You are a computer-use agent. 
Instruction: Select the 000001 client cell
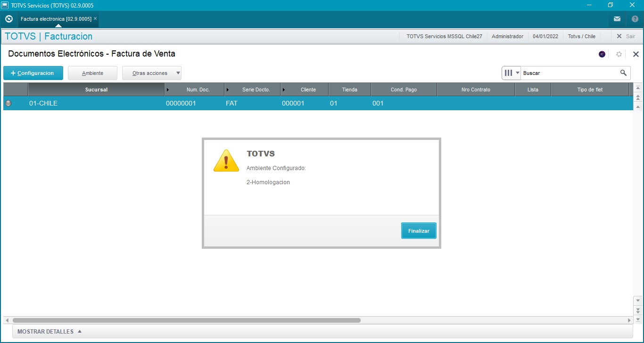(x=305, y=103)
